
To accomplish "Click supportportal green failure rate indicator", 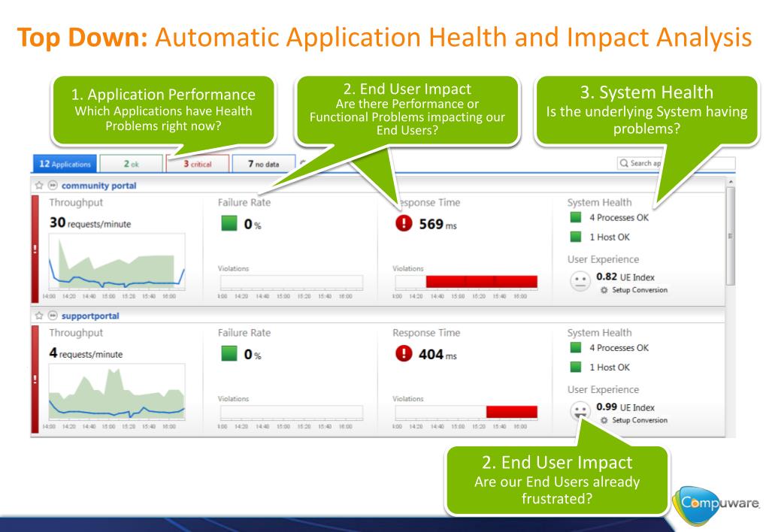I will coord(229,353).
